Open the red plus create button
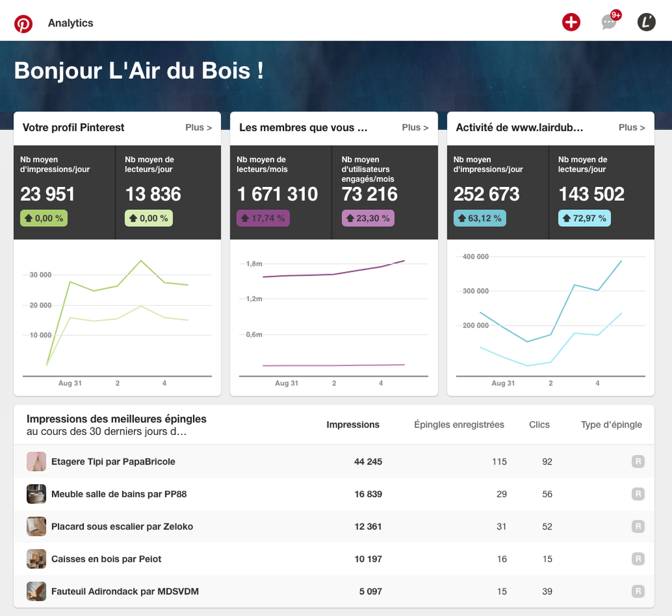 click(571, 22)
